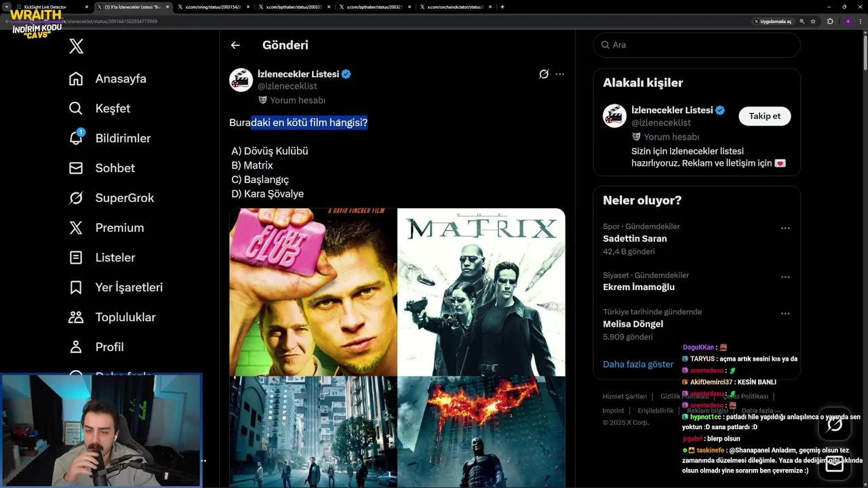Open more options for Ekrem İmamoğlu trend
The width and height of the screenshot is (868, 488).
pos(785,277)
